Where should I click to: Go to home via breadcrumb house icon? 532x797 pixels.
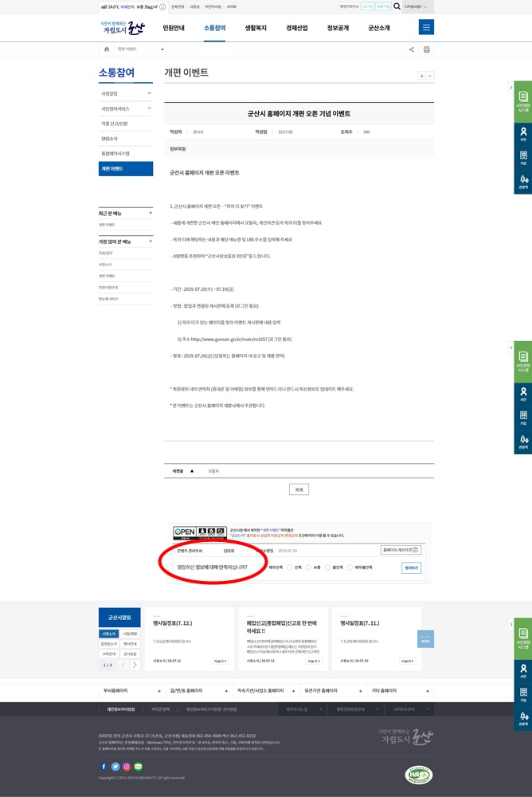[107, 49]
